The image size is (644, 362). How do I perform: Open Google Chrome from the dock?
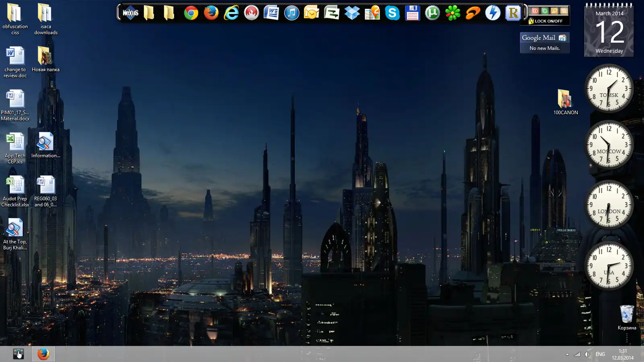191,13
